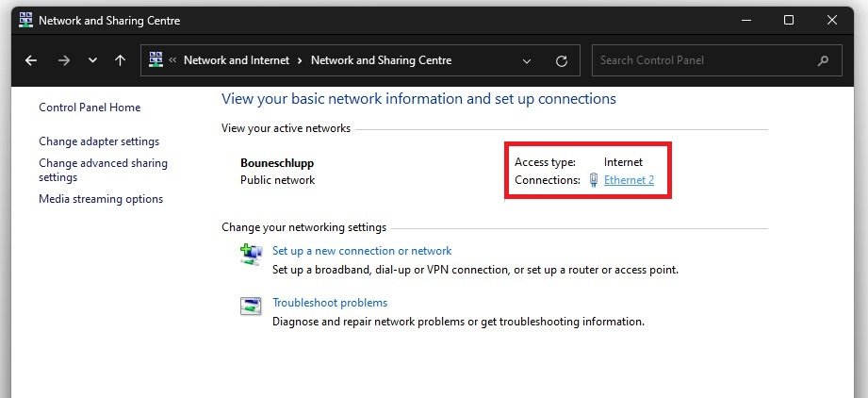Screen dimensions: 868x398
Task: Open the Control Panel Home link
Action: tap(90, 108)
